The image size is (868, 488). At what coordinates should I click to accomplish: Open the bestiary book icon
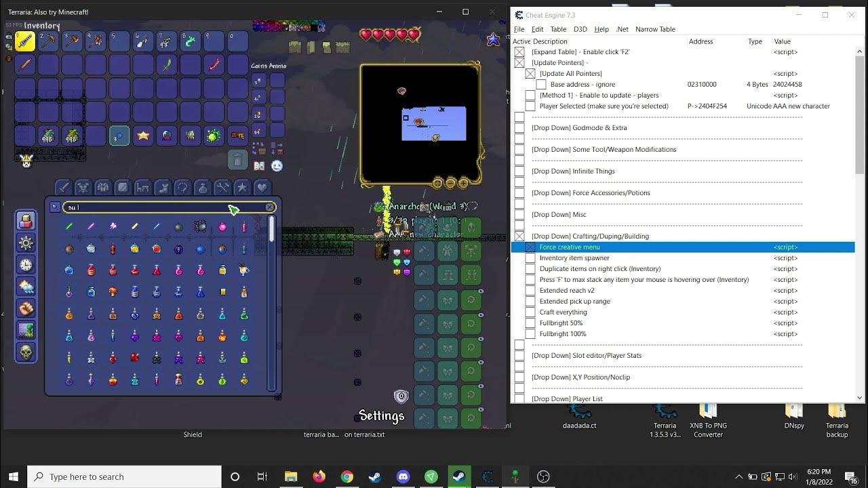[258, 165]
